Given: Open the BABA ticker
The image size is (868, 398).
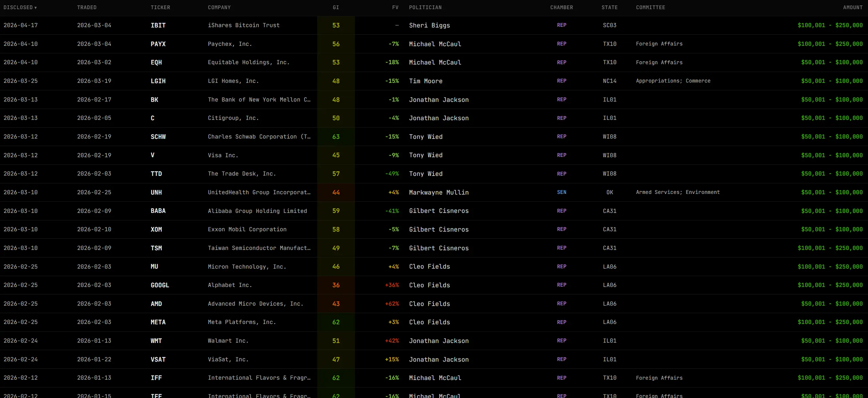Looking at the screenshot, I should coord(158,211).
